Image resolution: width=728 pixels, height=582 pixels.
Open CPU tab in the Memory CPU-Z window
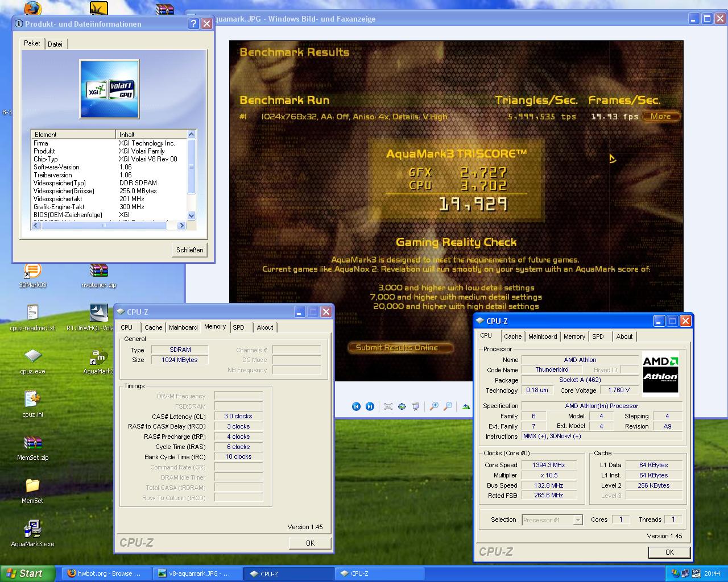pyautogui.click(x=127, y=327)
